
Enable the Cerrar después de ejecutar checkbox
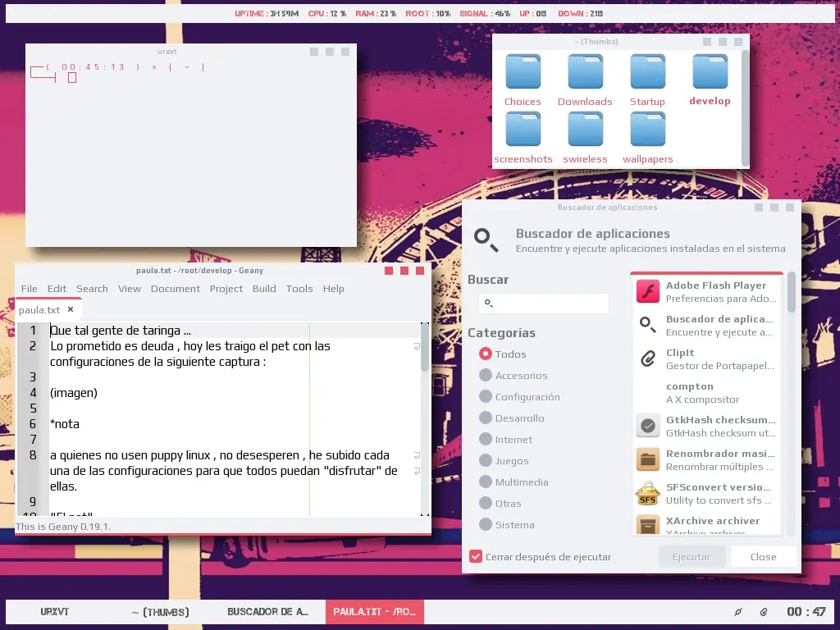point(476,556)
